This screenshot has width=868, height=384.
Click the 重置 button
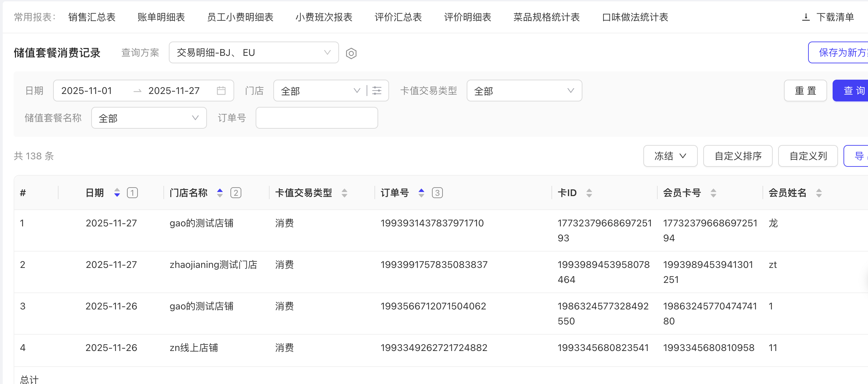click(x=805, y=91)
